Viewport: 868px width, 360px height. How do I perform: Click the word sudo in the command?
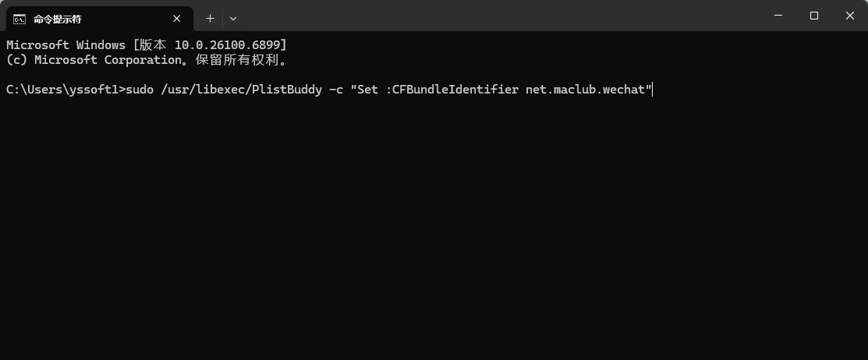(140, 90)
